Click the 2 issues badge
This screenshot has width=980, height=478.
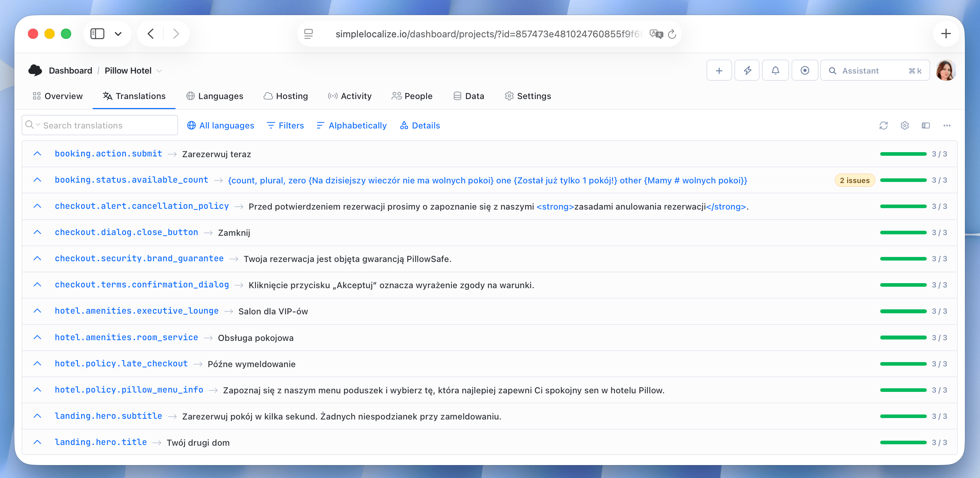point(854,180)
